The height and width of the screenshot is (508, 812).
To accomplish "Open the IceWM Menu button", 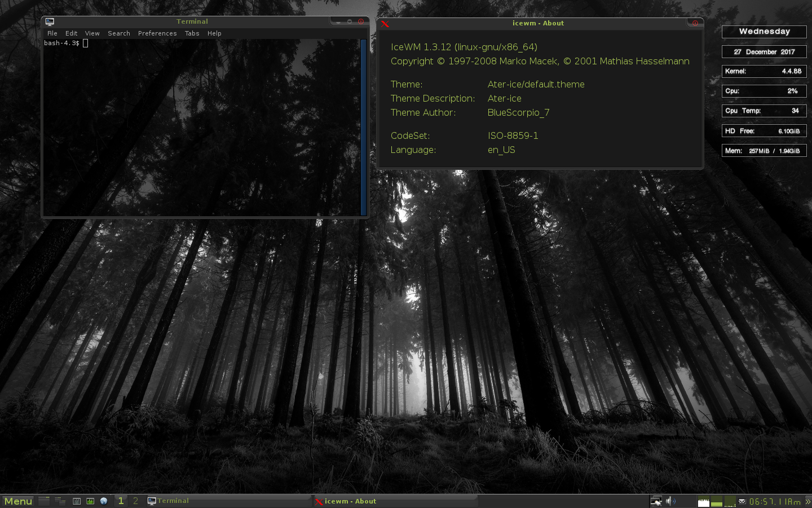I will [18, 501].
